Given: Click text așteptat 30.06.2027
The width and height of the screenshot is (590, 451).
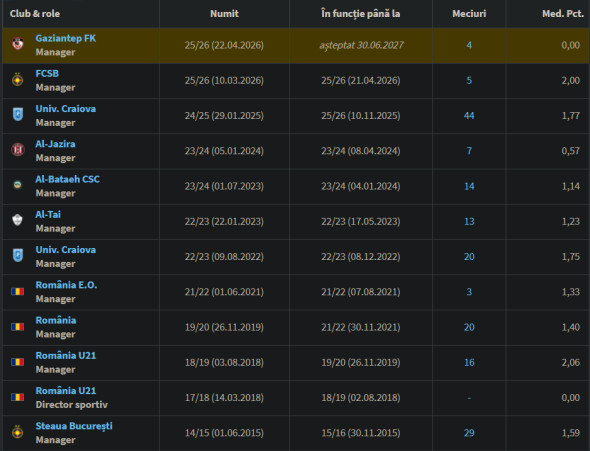Looking at the screenshot, I should coord(361,46).
